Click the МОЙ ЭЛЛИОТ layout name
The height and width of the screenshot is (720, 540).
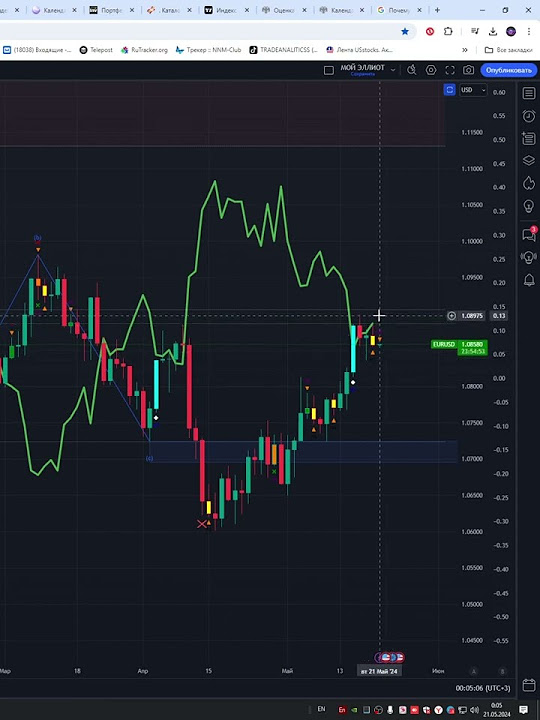point(363,68)
